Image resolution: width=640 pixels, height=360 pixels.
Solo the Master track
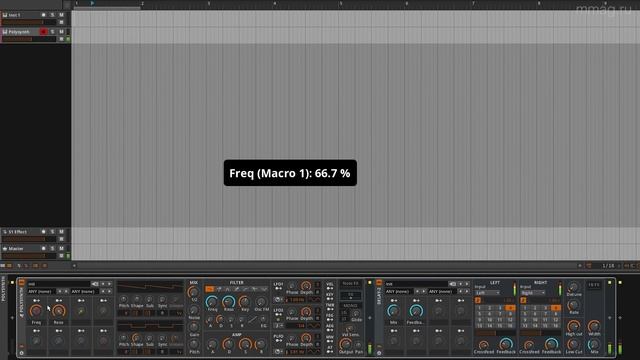52,248
